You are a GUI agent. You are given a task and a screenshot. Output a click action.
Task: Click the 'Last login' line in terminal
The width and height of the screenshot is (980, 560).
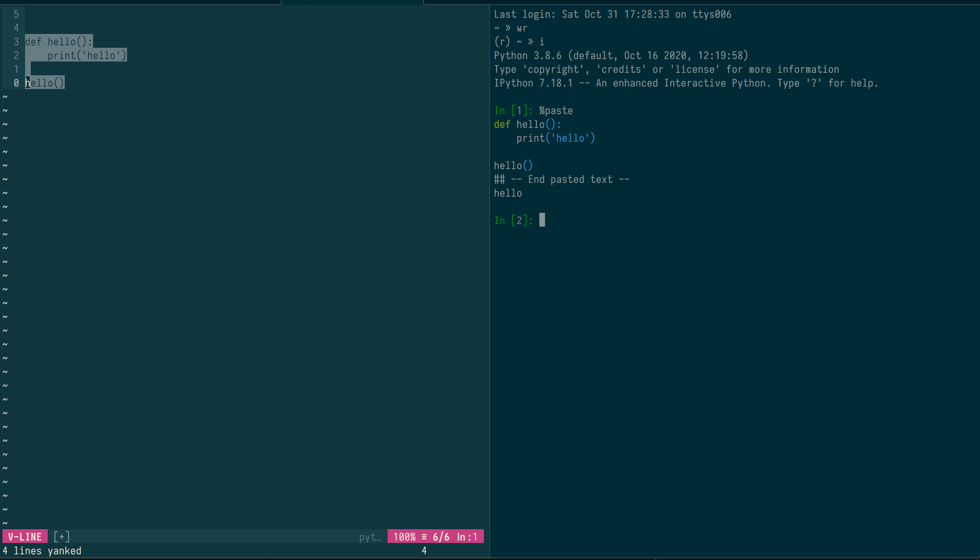(612, 14)
